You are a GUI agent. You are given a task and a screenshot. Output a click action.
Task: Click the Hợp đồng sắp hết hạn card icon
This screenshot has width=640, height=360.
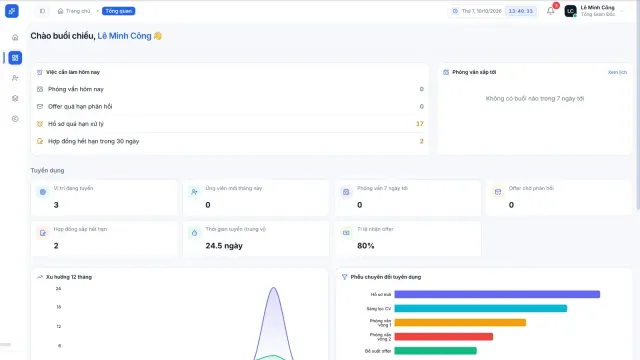tap(43, 233)
